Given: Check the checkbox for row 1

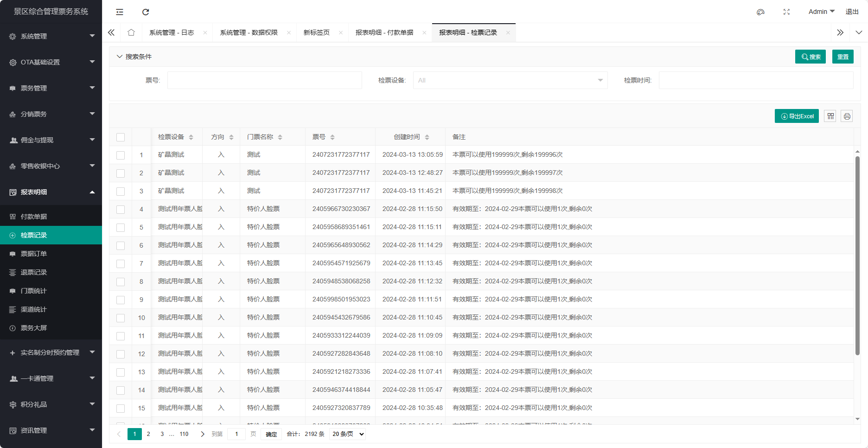Looking at the screenshot, I should 121,155.
